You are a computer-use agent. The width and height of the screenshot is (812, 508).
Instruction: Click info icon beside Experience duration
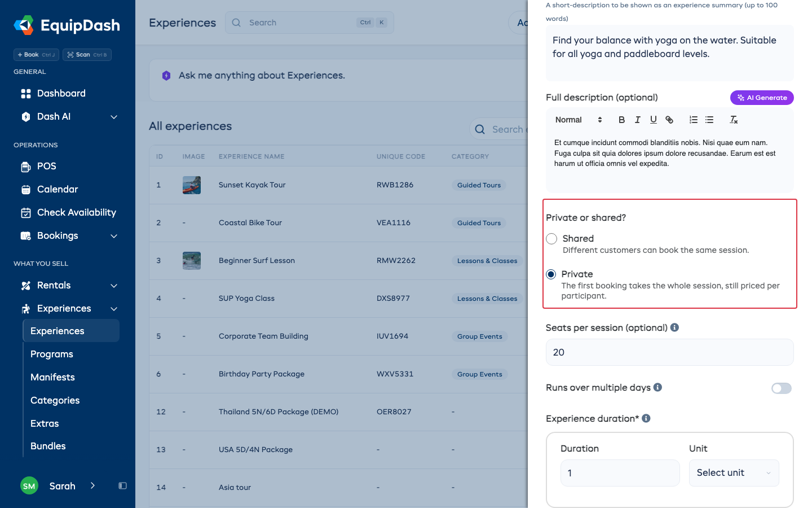646,418
